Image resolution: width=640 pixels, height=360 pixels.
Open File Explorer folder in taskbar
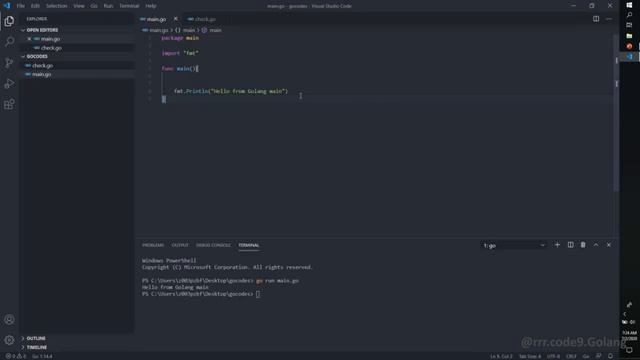(629, 36)
